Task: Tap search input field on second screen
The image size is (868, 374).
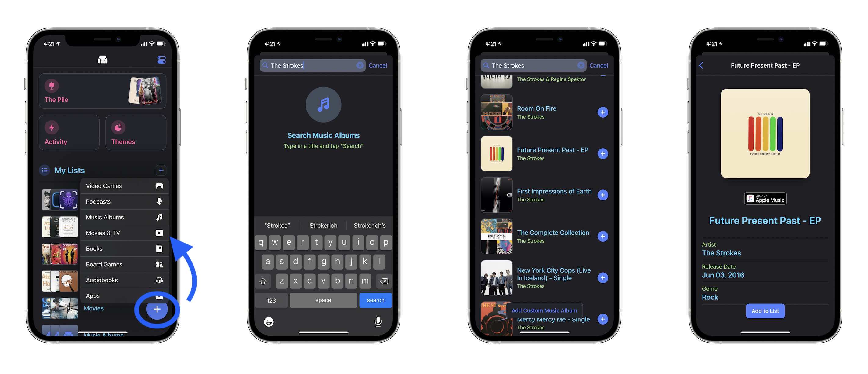Action: point(312,65)
